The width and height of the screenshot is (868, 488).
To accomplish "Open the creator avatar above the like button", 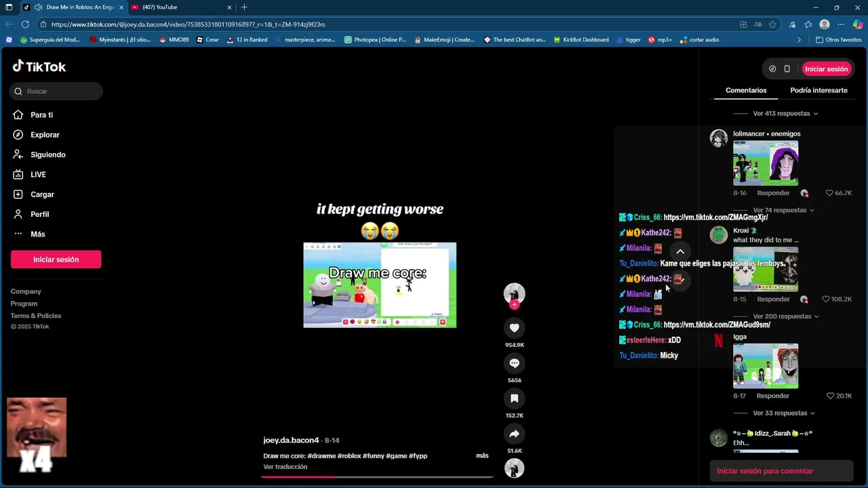I will coord(514,293).
